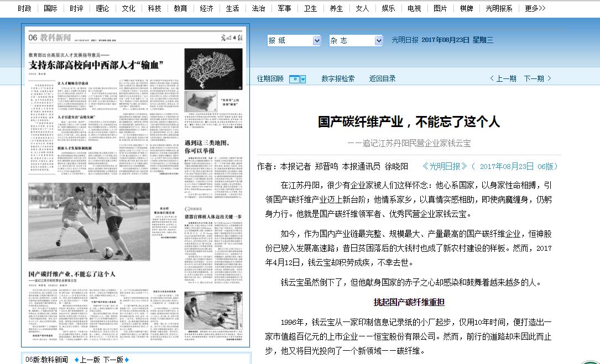The height and width of the screenshot is (364, 600).
Task: Click headline 支持东部高校向中西部人才"输血" on page
Action: click(96, 65)
